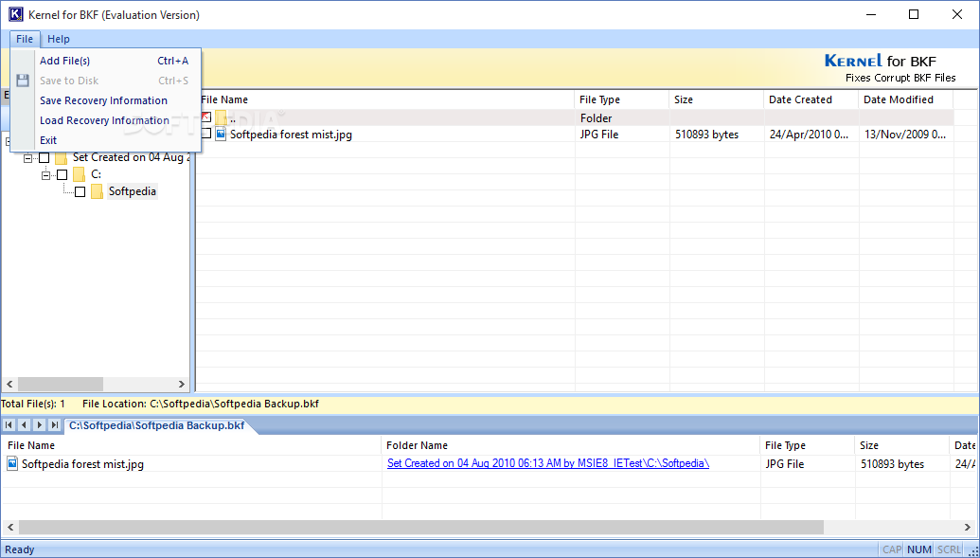Screen dimensions: 980x558
Task: Sort by the Date Modified column header
Action: click(906, 99)
